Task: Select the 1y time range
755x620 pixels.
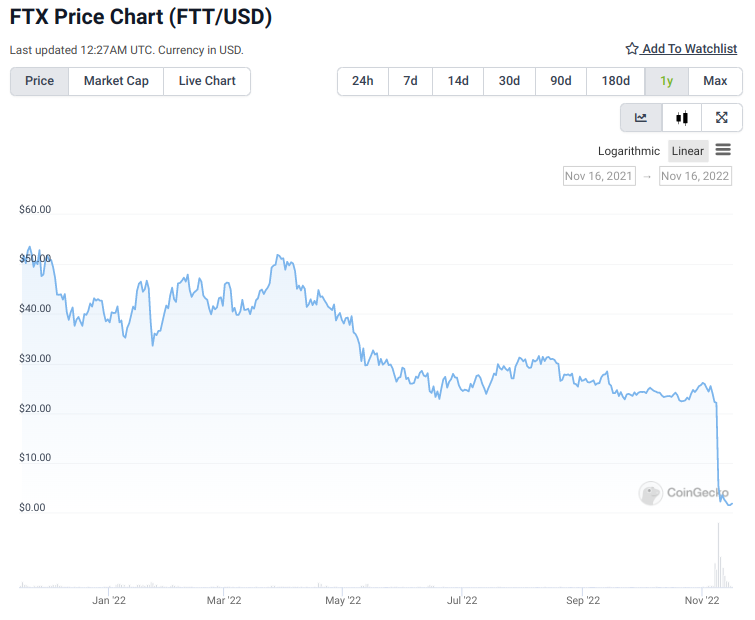Action: pos(666,81)
